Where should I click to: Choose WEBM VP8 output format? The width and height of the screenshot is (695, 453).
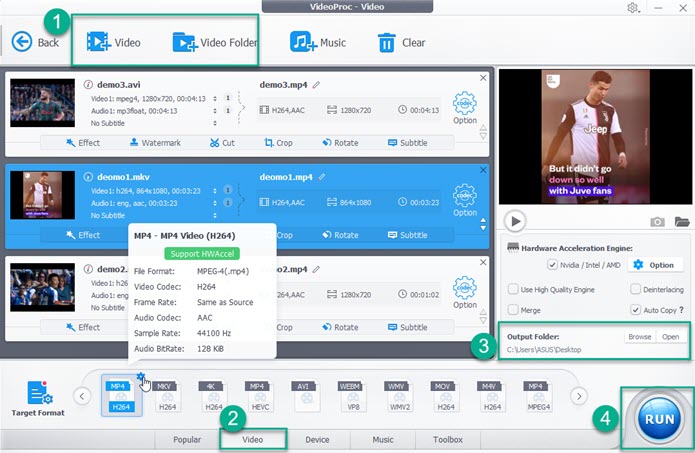coord(353,396)
